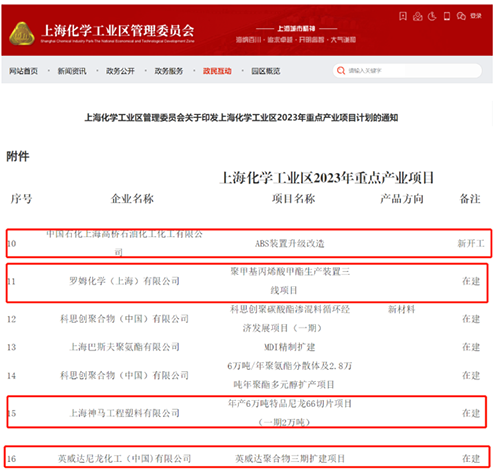Image resolution: width=500 pixels, height=472 pixels.
Task: Click the 新材料 product direction cell
Action: (401, 310)
